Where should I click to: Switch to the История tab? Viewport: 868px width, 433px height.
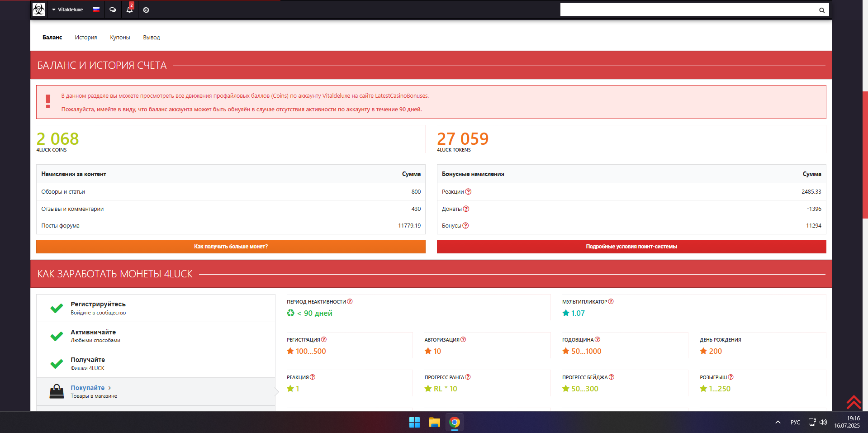pos(86,38)
